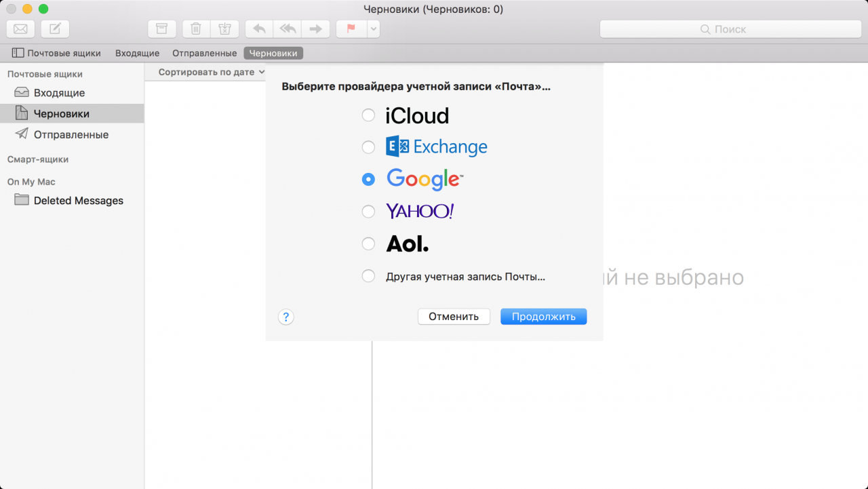Click the Google provider logo
868x489 pixels.
(x=425, y=179)
